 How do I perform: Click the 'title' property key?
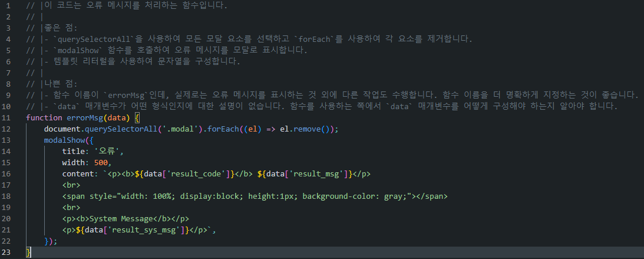click(x=74, y=151)
